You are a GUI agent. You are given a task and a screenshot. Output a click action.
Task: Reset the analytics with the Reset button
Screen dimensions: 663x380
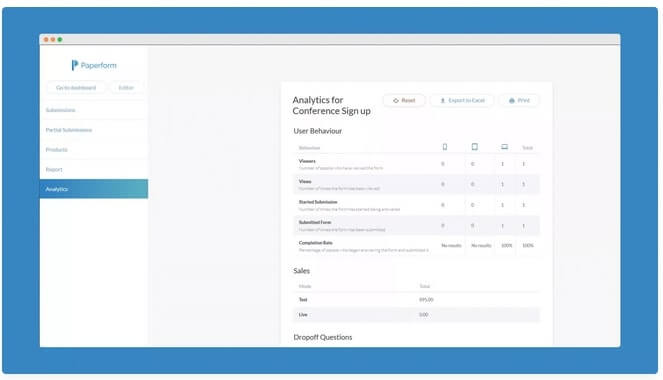(404, 101)
